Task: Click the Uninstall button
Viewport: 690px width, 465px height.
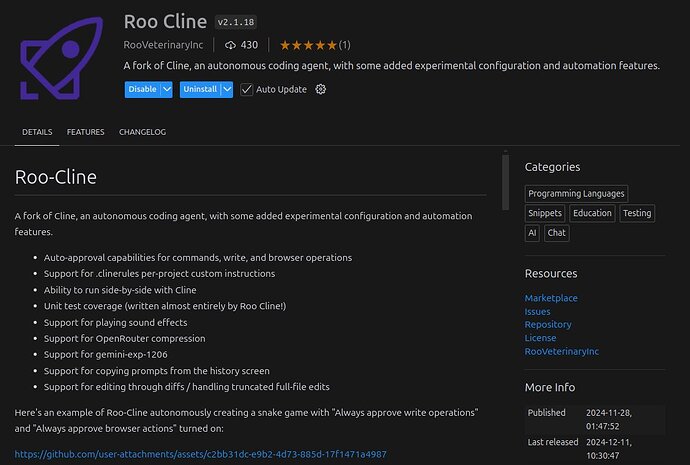Action: [x=200, y=89]
